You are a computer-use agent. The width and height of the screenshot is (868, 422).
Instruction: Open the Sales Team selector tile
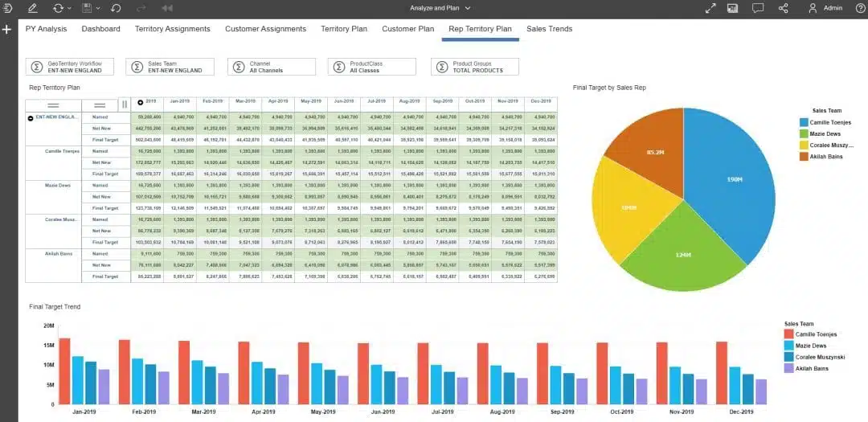click(170, 67)
